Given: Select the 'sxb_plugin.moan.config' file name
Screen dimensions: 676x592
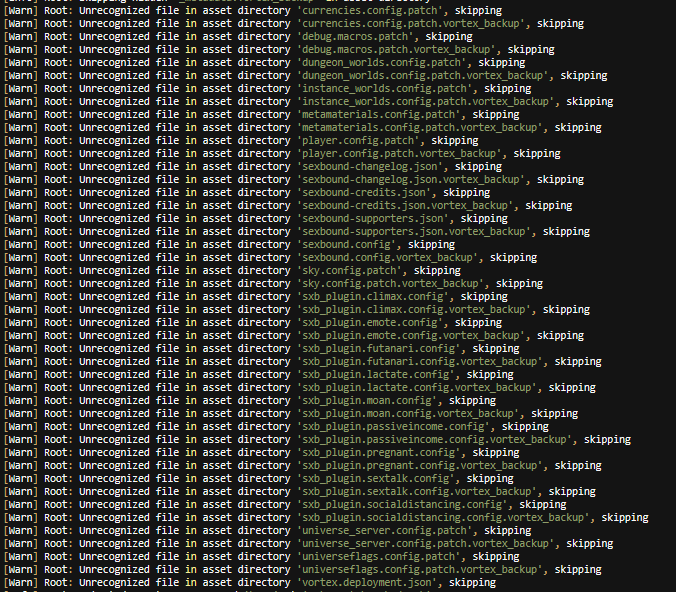Looking at the screenshot, I should coord(367,401).
